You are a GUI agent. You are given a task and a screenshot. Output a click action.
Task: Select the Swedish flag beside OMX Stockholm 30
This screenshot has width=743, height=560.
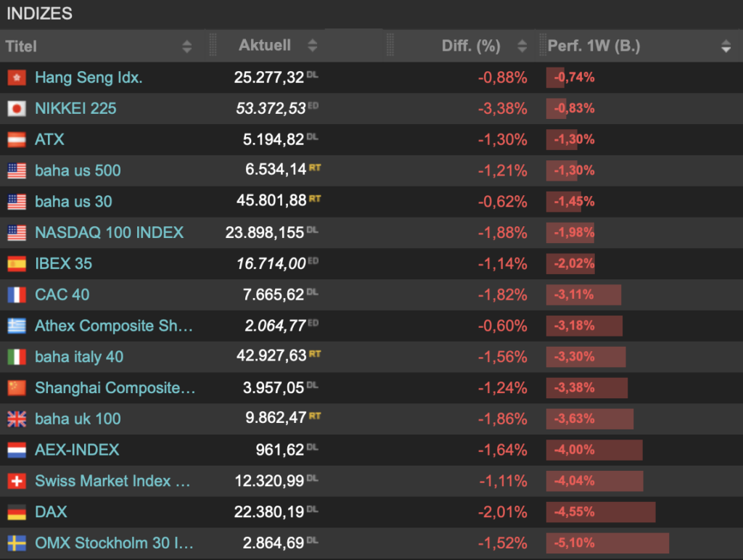click(17, 543)
